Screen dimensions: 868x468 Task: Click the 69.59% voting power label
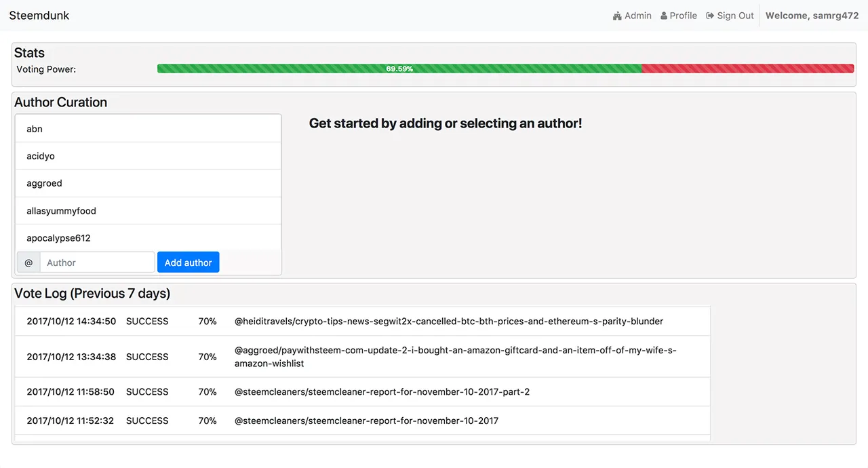399,69
